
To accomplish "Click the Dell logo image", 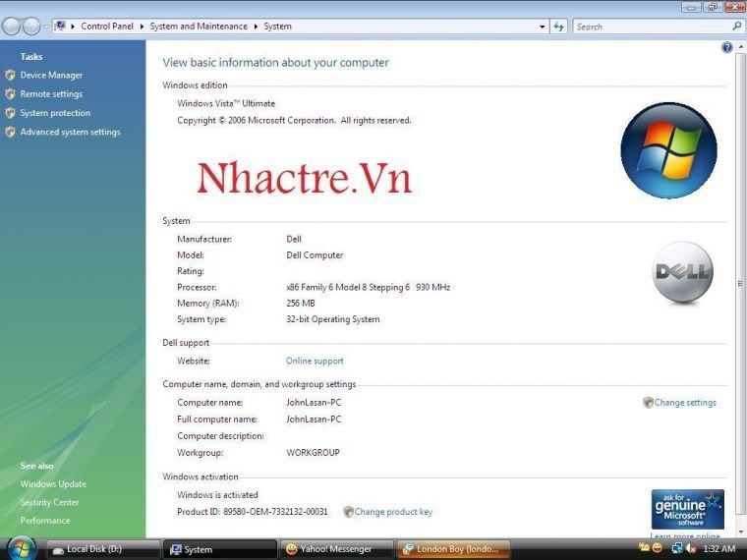I will (683, 272).
